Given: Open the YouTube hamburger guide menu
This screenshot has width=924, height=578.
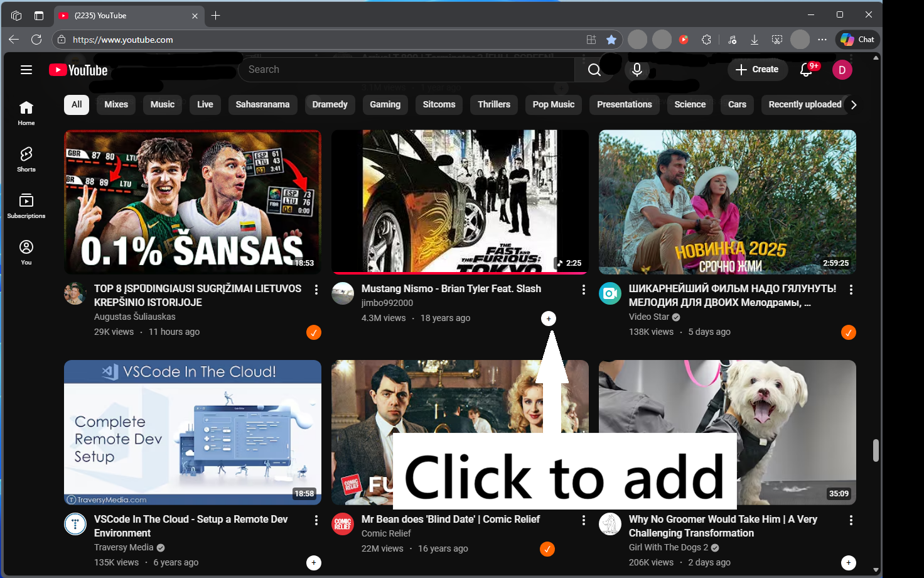Looking at the screenshot, I should point(26,70).
